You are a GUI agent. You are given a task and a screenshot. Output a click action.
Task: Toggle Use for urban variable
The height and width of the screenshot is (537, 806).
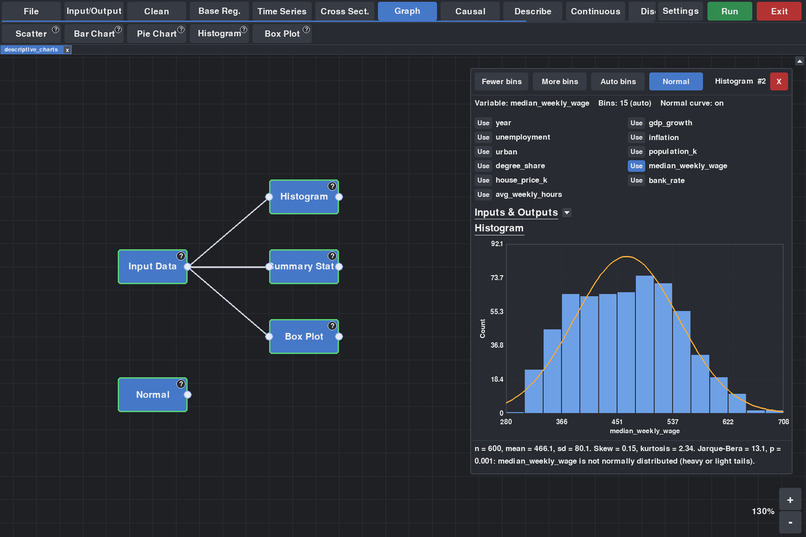coord(483,152)
